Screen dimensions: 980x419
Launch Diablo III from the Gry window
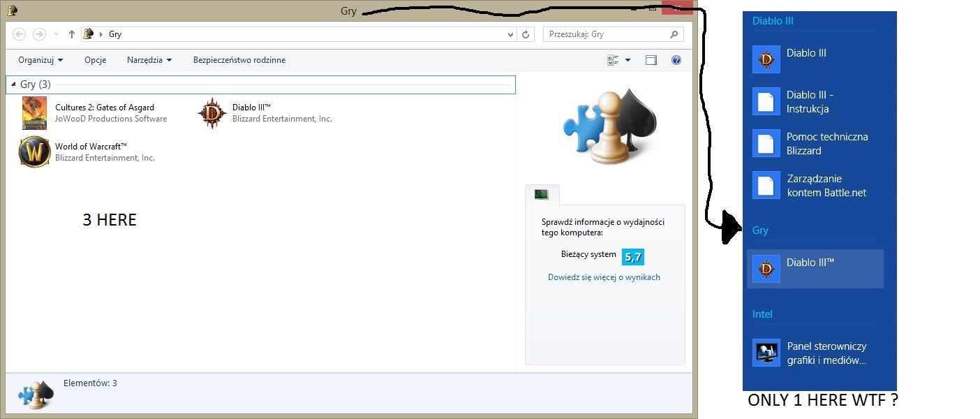click(x=211, y=113)
